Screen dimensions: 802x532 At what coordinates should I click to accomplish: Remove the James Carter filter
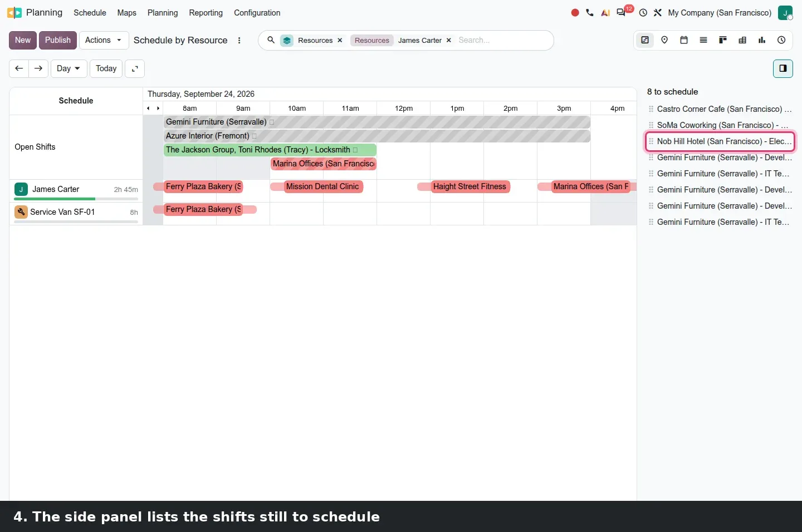[x=449, y=41]
